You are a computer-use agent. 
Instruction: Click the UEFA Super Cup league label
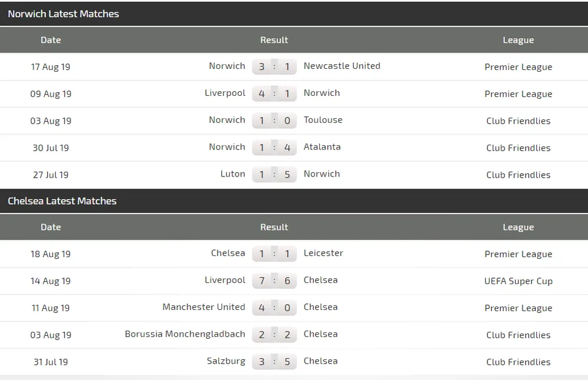click(x=518, y=281)
